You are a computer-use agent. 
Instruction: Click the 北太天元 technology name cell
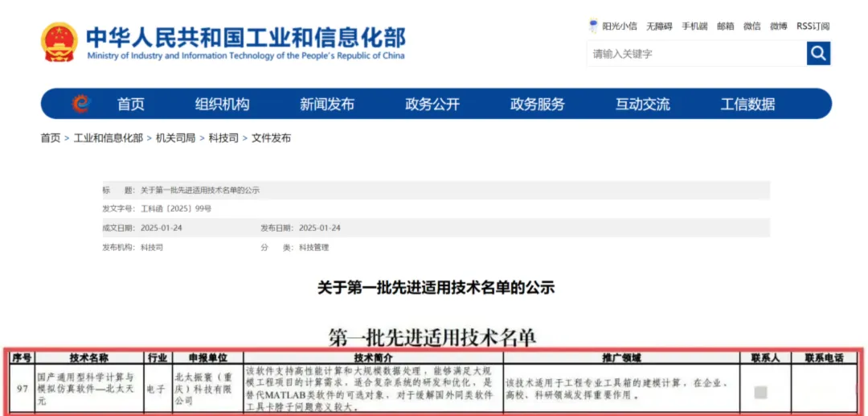[x=88, y=389]
